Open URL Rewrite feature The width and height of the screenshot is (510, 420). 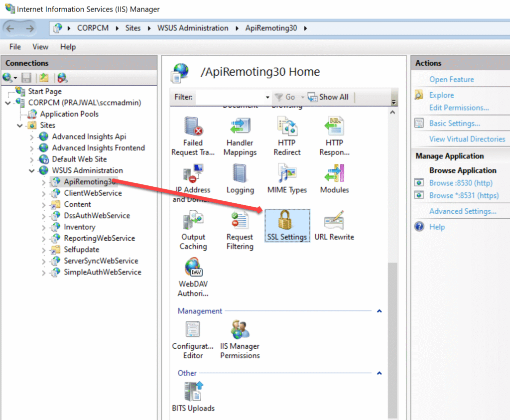[x=334, y=226]
